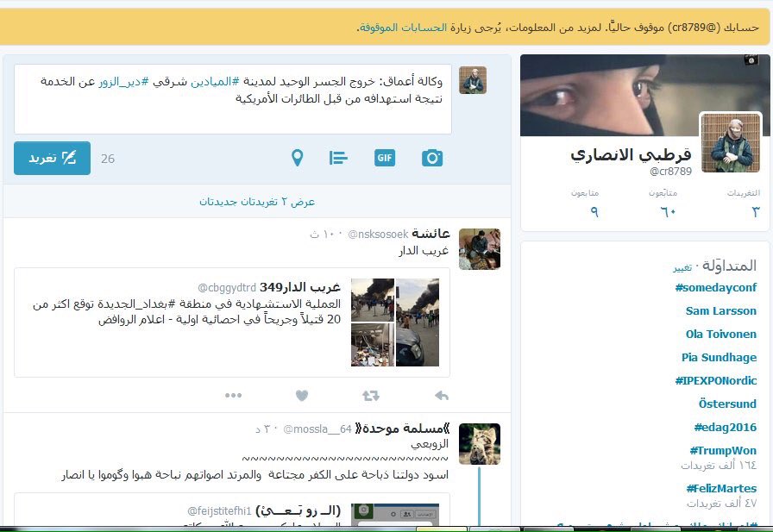Screen dimensions: 773x532
Task: View the following count of ٦٠
Action: (x=663, y=203)
